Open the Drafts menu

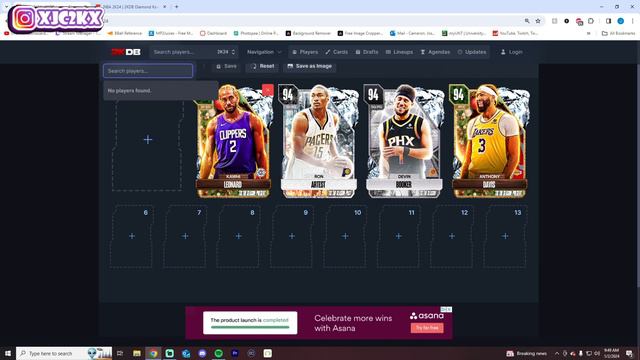[x=367, y=52]
